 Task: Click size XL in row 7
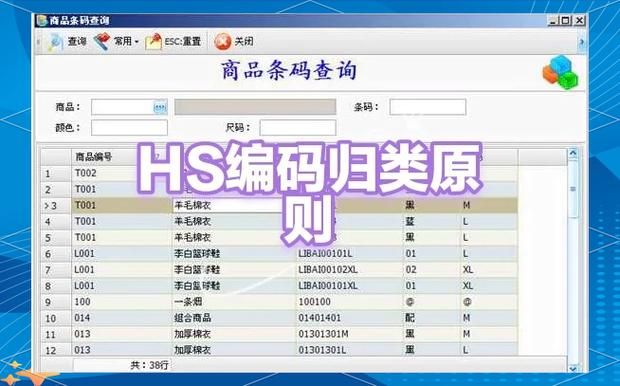[468, 270]
